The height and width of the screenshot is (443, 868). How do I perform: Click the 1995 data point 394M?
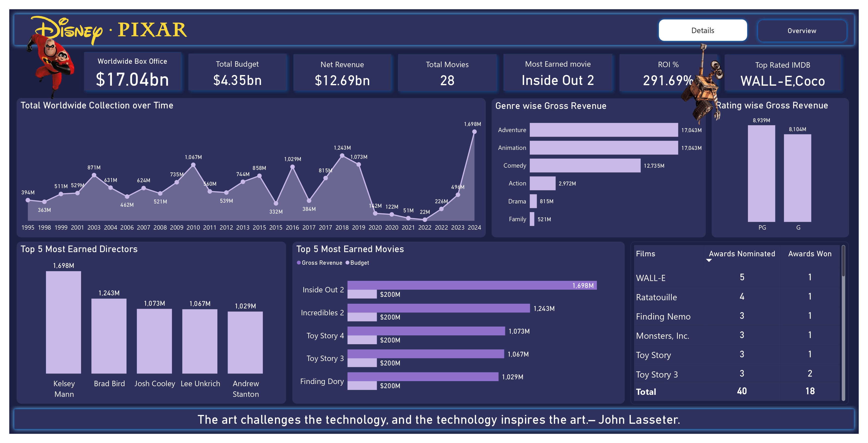click(28, 200)
